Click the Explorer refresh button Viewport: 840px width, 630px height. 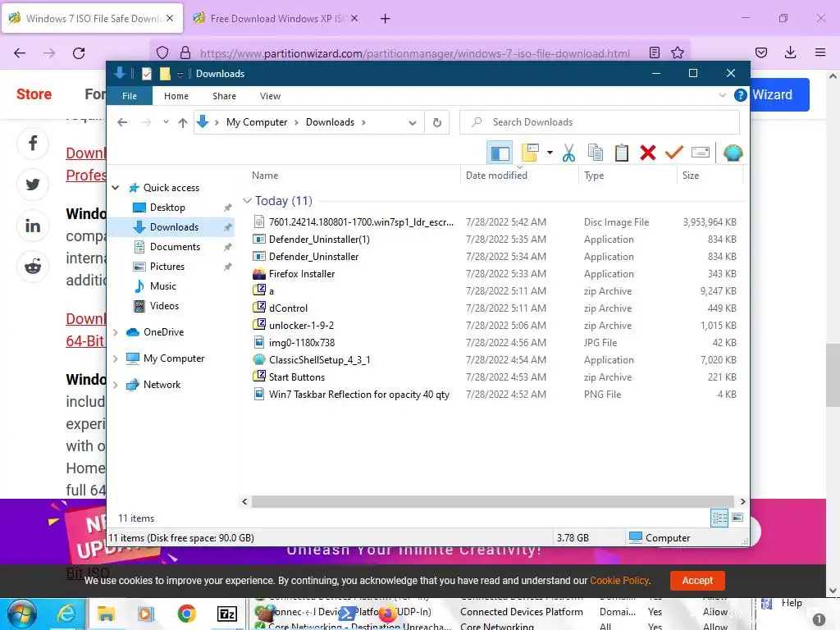tap(437, 123)
